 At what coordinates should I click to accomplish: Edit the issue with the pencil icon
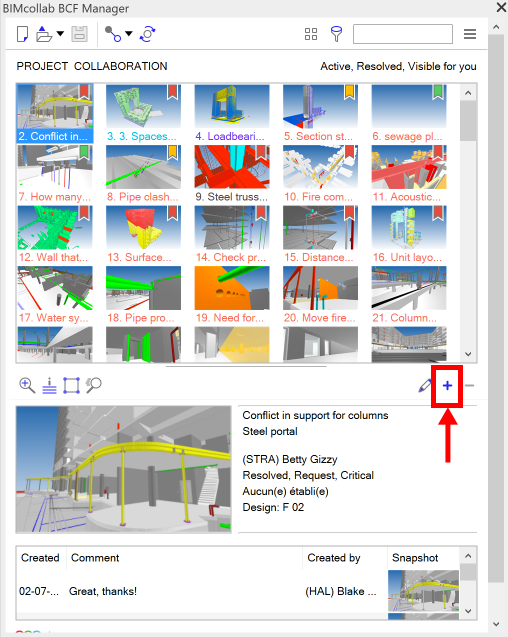425,386
